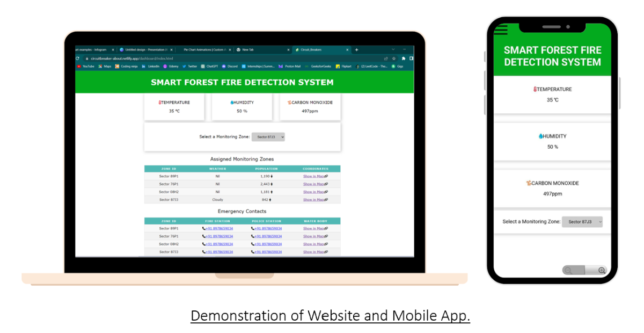This screenshot has width=644, height=333.
Task: Click the population value 2,443
Action: click(x=265, y=184)
